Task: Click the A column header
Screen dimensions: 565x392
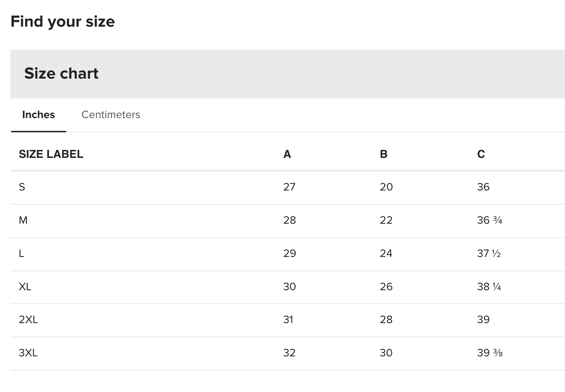Action: 287,154
